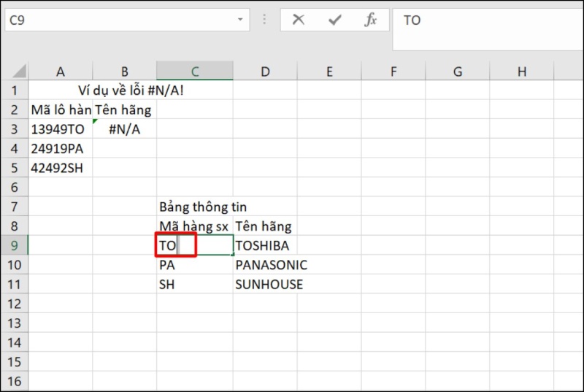584x392 pixels.
Task: Open Insert Function via the fx icon
Action: pos(371,20)
